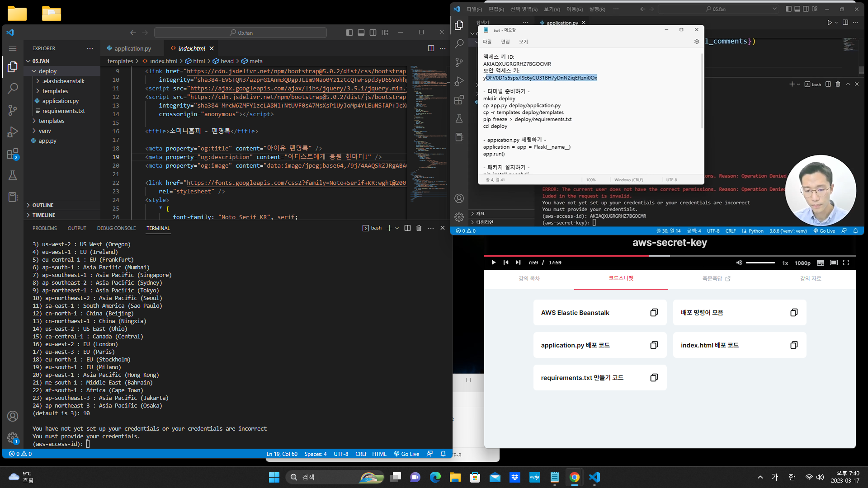Seek on the video progress bar

click(x=670, y=255)
